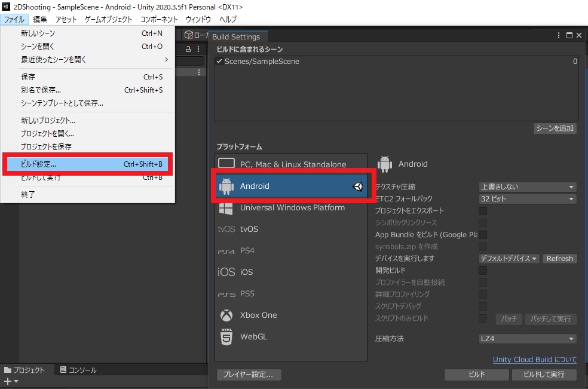The image size is (588, 389).
Task: Click the Refresh devices button
Action: pyautogui.click(x=559, y=259)
